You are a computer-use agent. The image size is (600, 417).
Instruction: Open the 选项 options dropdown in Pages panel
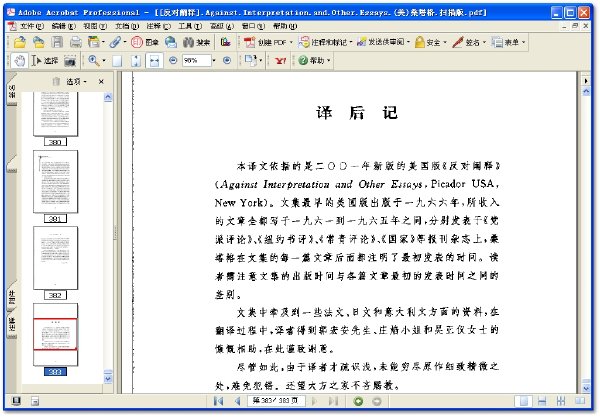76,81
